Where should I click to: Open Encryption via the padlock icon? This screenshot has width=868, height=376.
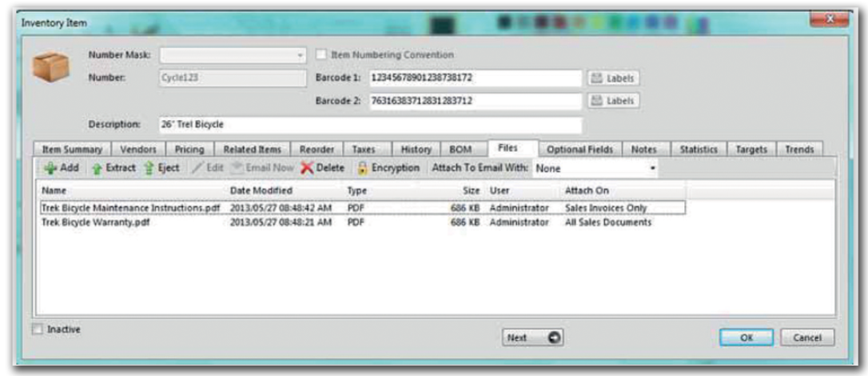(362, 169)
